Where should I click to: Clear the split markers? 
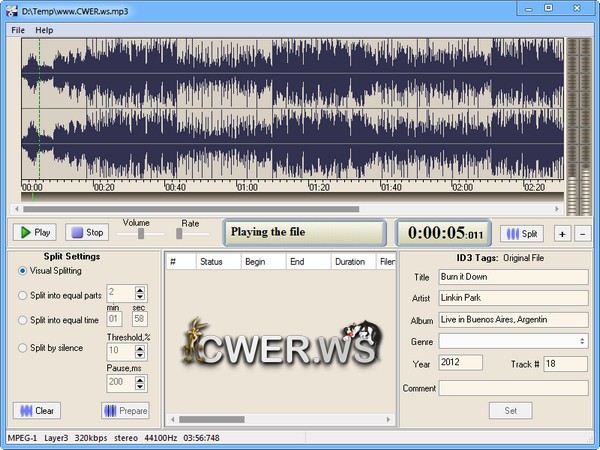(37, 410)
